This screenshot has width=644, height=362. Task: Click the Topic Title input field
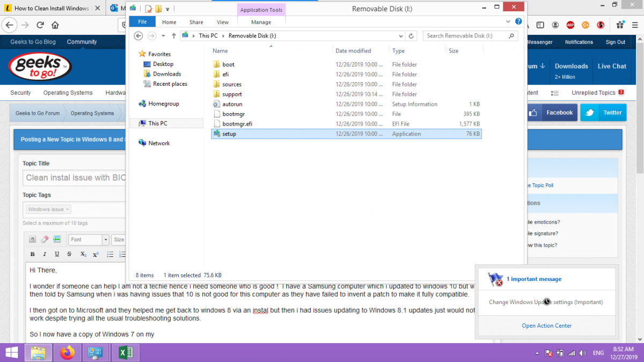click(x=74, y=178)
